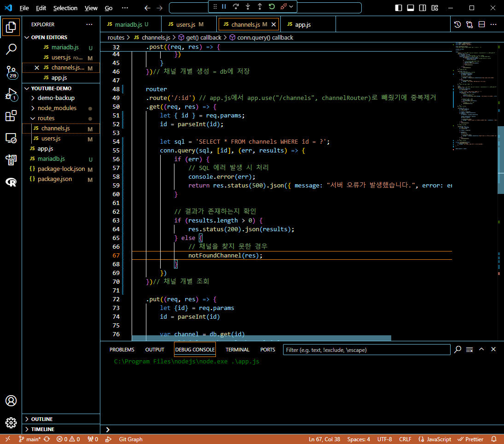Open package-lock.json in the explorer
The height and width of the screenshot is (444, 504).
(61, 169)
